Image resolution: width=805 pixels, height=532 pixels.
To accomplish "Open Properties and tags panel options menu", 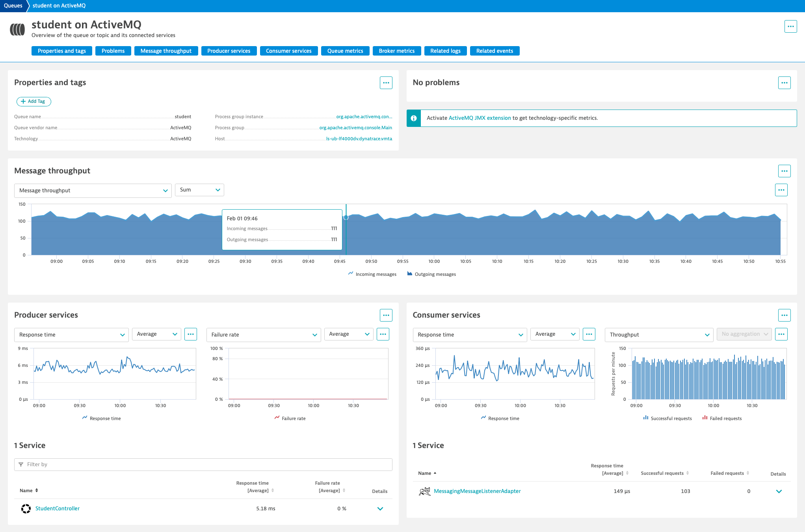I will coord(386,83).
